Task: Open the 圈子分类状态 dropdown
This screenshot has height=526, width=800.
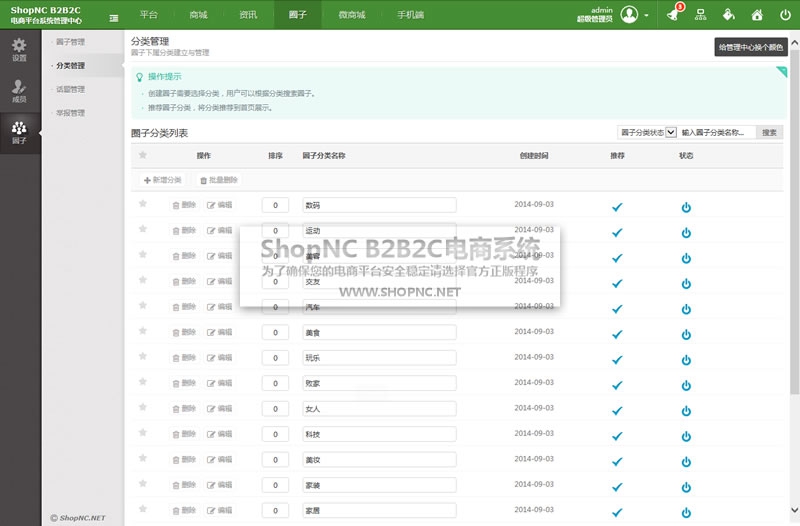Action: (647, 133)
